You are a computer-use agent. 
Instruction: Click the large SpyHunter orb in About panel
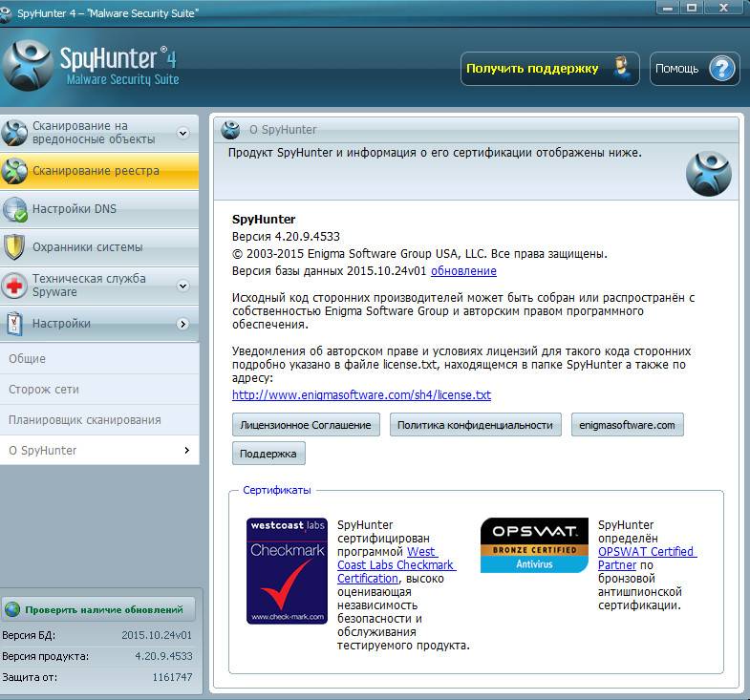coord(708,174)
